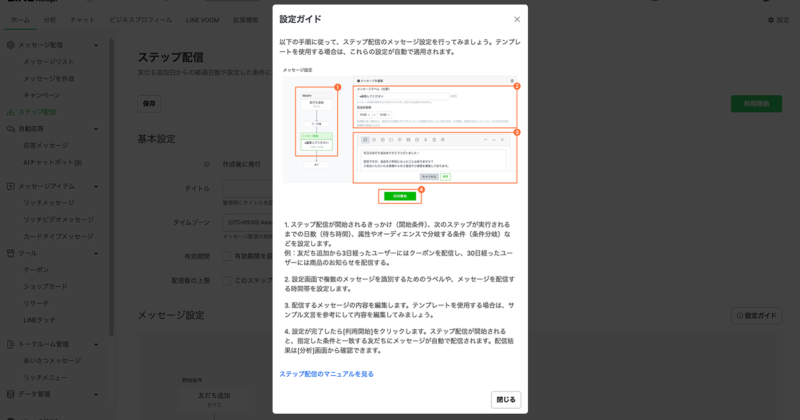800x420 pixels.
Task: Click the ステップ配信 tree icon in the sidebar
Action: [10, 112]
